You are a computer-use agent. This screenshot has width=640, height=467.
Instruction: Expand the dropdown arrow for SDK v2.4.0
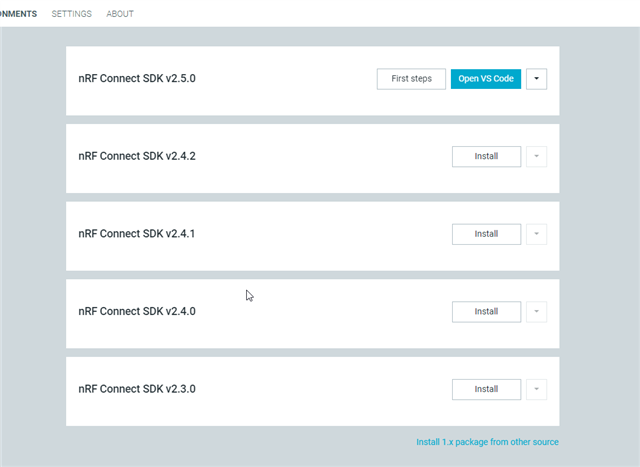pos(536,311)
